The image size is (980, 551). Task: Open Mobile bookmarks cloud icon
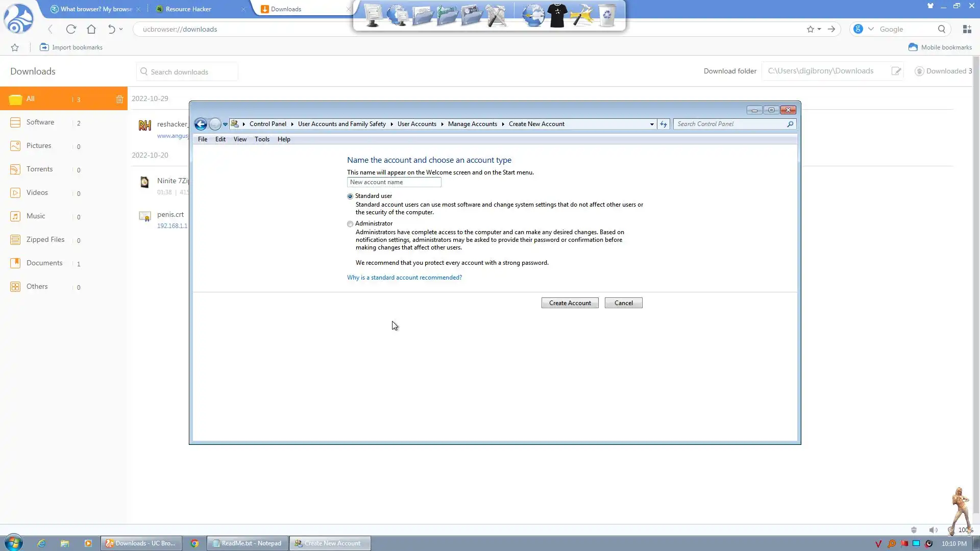click(913, 47)
